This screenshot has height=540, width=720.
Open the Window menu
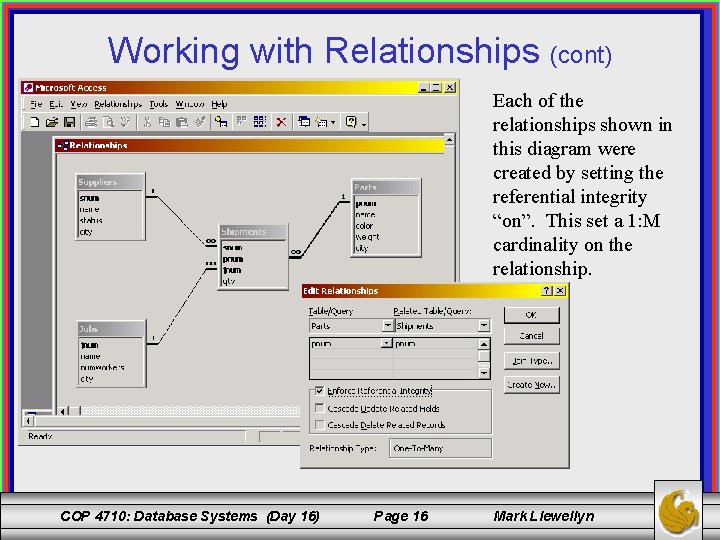[x=190, y=104]
